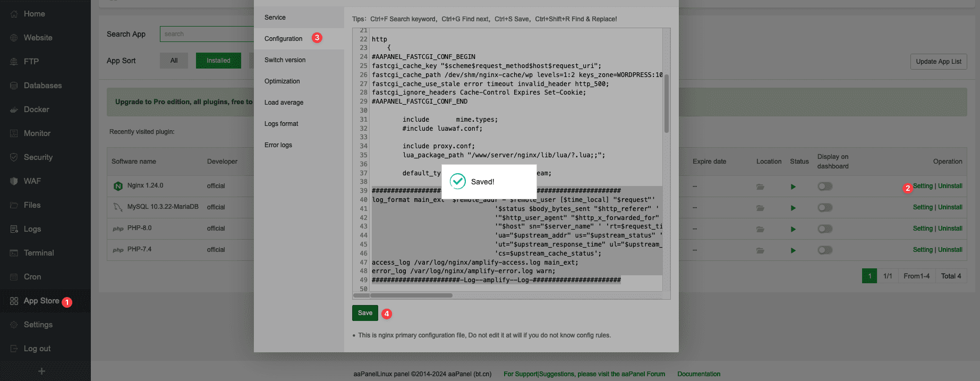980x381 pixels.
Task: Toggle PHP-8.0 display on dashboard switch
Action: (825, 229)
